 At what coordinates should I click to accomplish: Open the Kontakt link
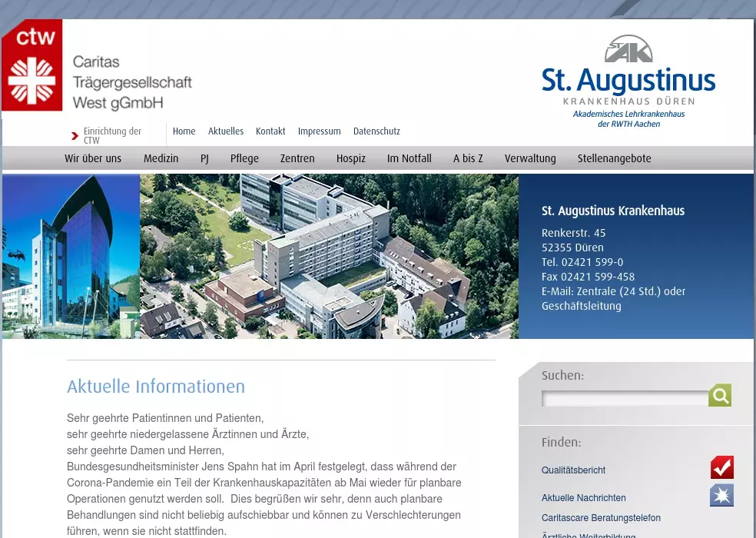[x=270, y=131]
